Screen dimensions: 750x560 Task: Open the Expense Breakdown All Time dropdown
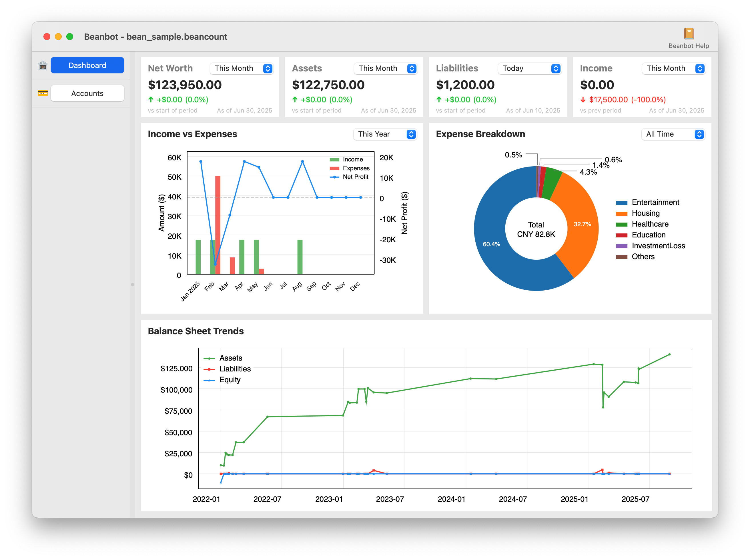(x=673, y=134)
